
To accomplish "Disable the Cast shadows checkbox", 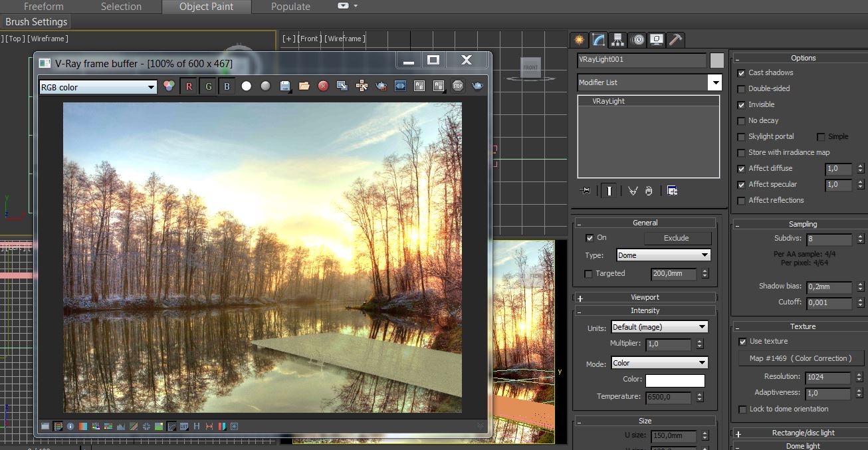I will coord(741,72).
